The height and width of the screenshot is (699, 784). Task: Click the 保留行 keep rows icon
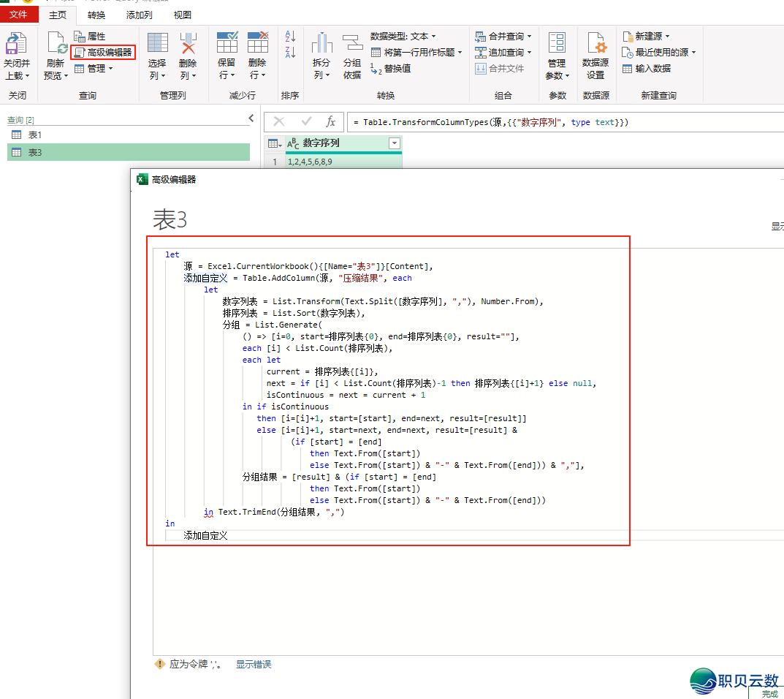tap(227, 42)
